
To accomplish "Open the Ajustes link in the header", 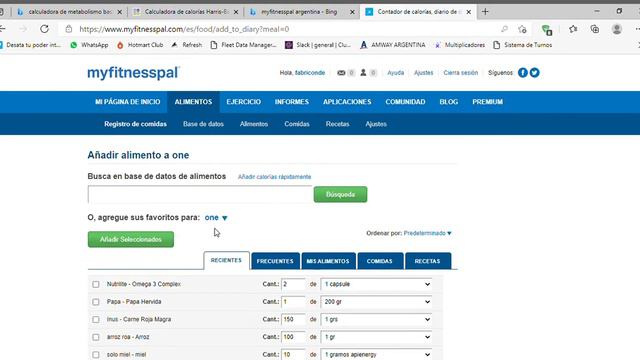I will coord(424,73).
